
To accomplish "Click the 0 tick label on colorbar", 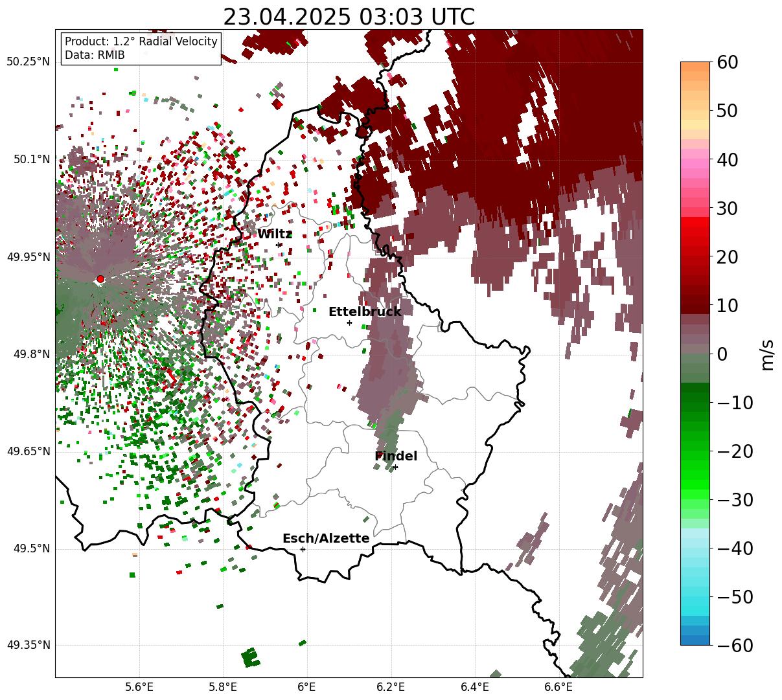I will click(x=722, y=354).
